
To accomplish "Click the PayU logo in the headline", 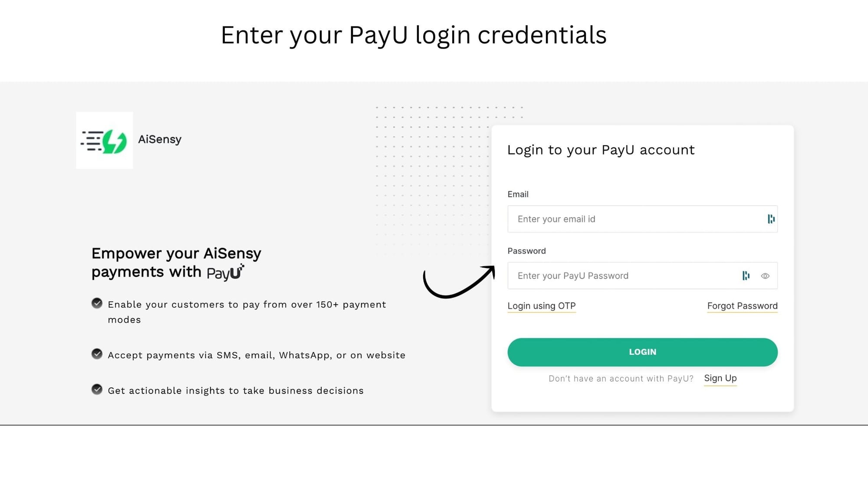I will tap(225, 273).
